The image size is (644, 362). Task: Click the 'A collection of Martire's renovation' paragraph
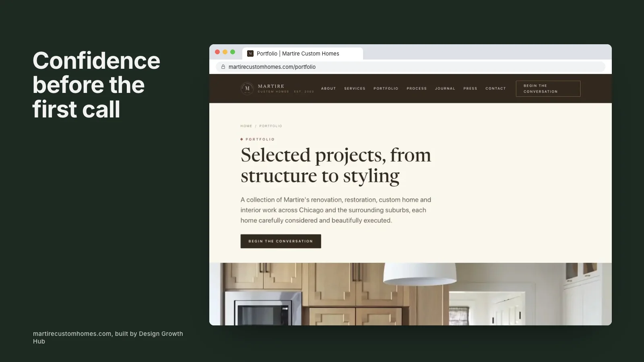(x=336, y=210)
